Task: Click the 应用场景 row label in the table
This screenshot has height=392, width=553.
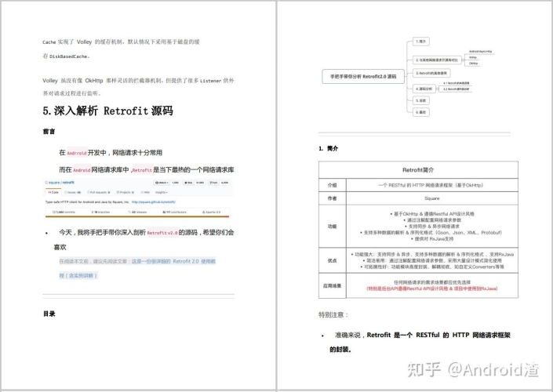Action: [x=333, y=285]
